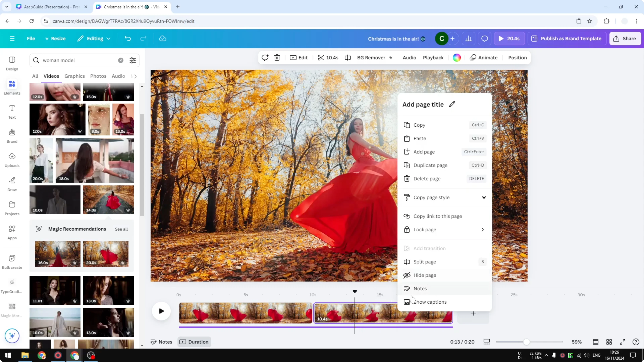Open the Text panel
644x362 pixels.
click(x=12, y=111)
